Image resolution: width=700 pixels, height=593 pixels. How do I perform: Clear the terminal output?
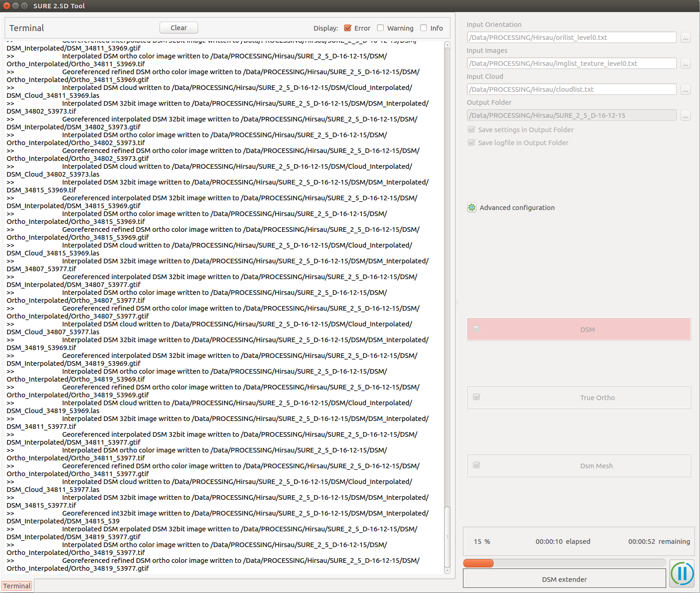[x=179, y=28]
